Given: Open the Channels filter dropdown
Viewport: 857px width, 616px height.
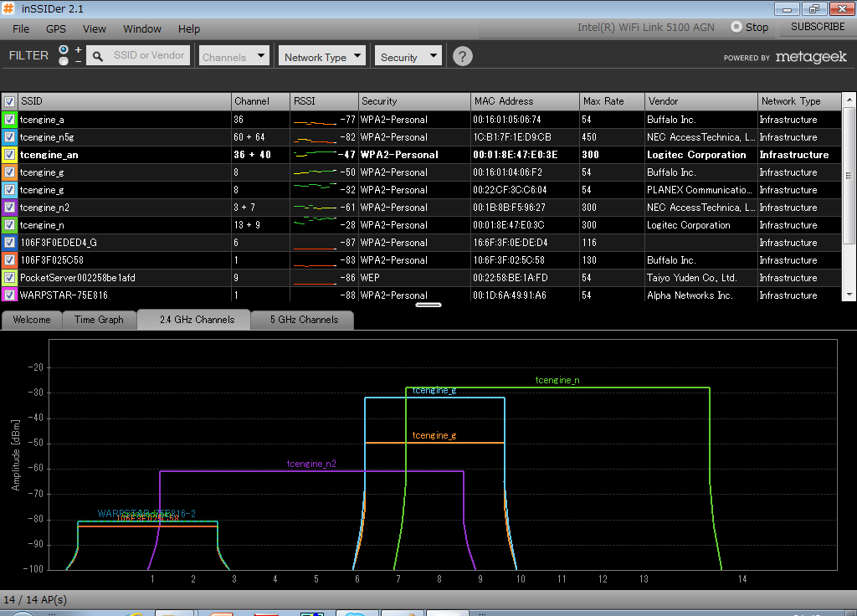Looking at the screenshot, I should tap(234, 56).
